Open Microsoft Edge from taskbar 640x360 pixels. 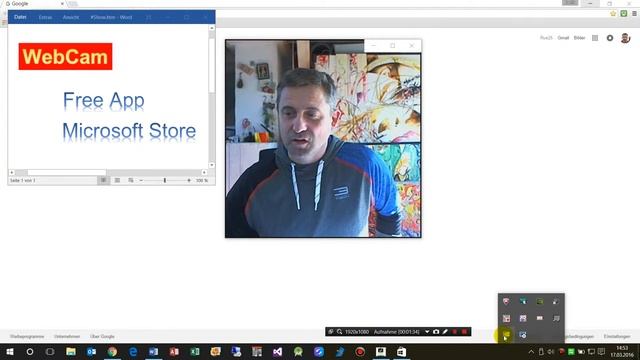(133, 352)
